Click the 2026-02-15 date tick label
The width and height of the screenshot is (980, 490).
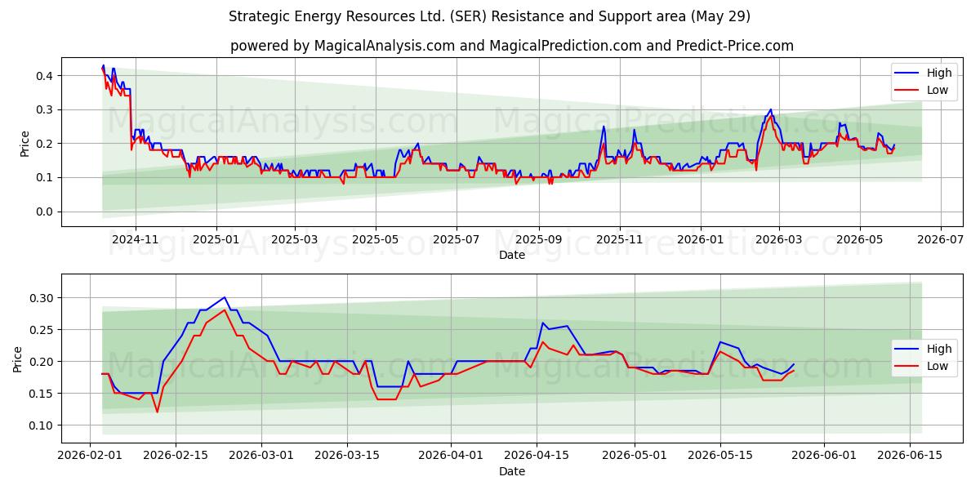(175, 457)
